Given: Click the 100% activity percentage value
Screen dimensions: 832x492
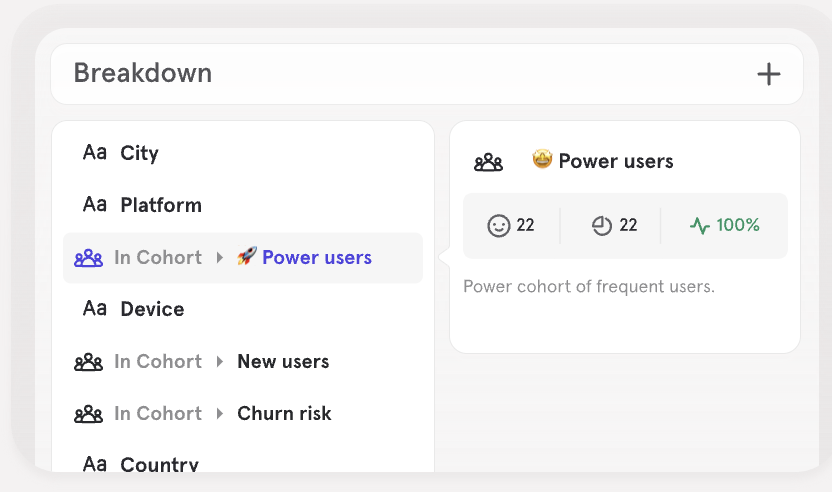Looking at the screenshot, I should tap(738, 226).
